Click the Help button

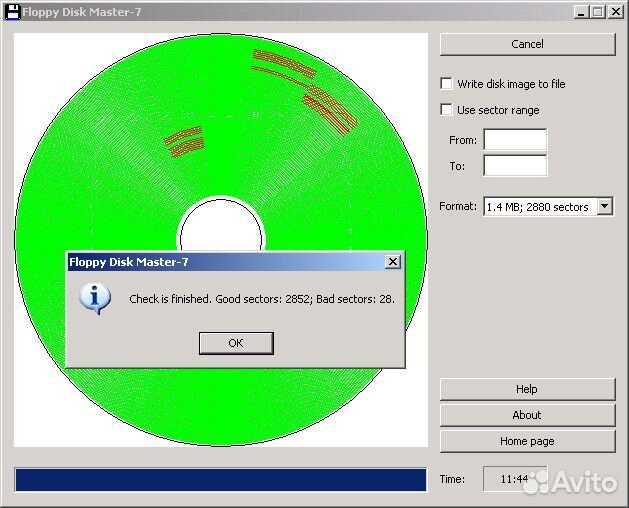[527, 389]
